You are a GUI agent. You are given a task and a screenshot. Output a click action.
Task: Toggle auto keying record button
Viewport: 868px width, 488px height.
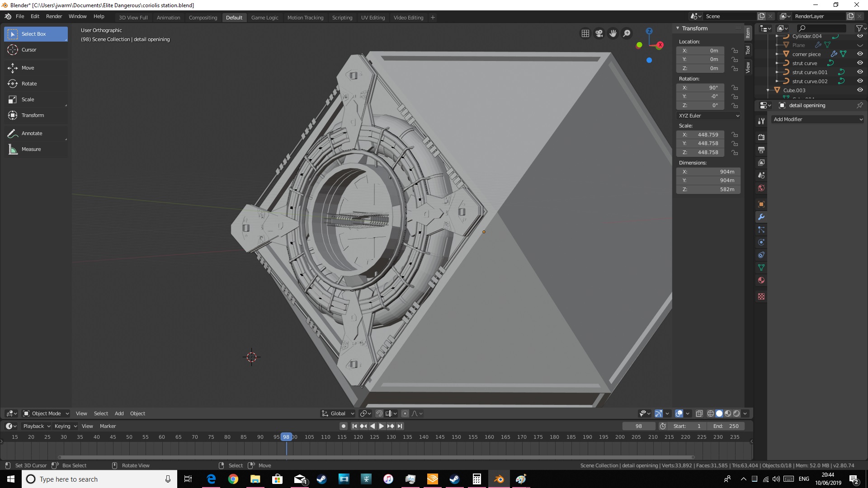pos(344,426)
